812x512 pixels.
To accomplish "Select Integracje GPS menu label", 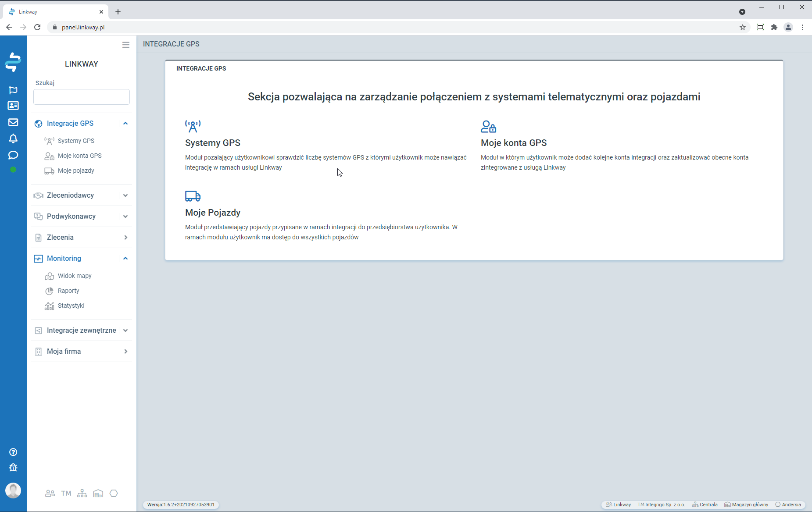I will coord(70,124).
